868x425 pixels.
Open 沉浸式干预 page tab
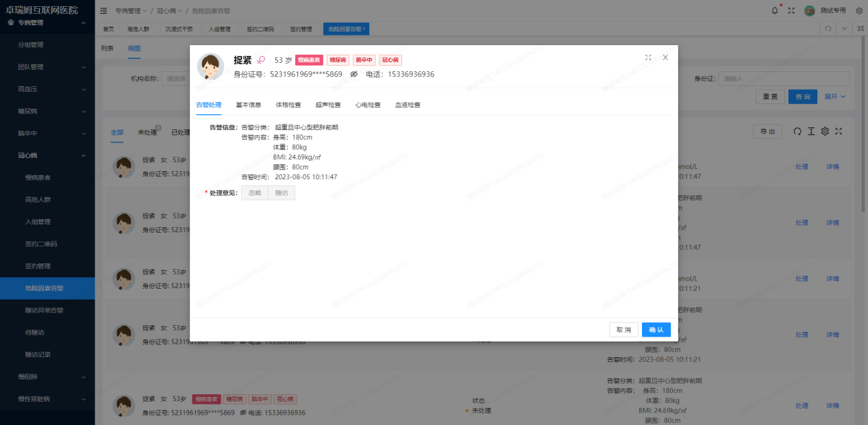(179, 29)
